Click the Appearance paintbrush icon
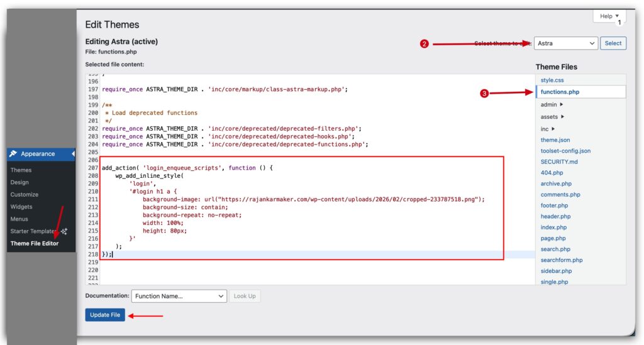This screenshot has height=345, width=644. 13,154
